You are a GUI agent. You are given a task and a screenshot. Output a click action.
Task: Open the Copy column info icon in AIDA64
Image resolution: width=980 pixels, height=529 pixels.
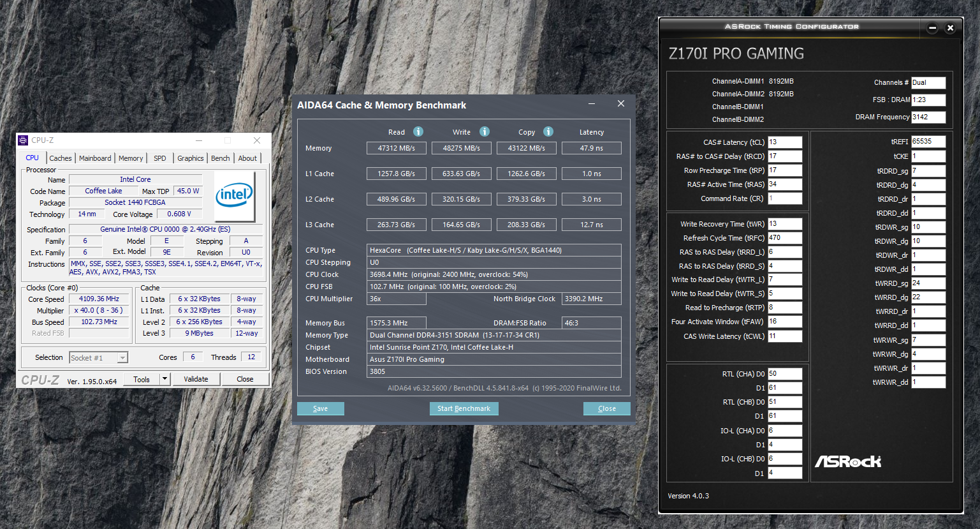click(x=548, y=131)
